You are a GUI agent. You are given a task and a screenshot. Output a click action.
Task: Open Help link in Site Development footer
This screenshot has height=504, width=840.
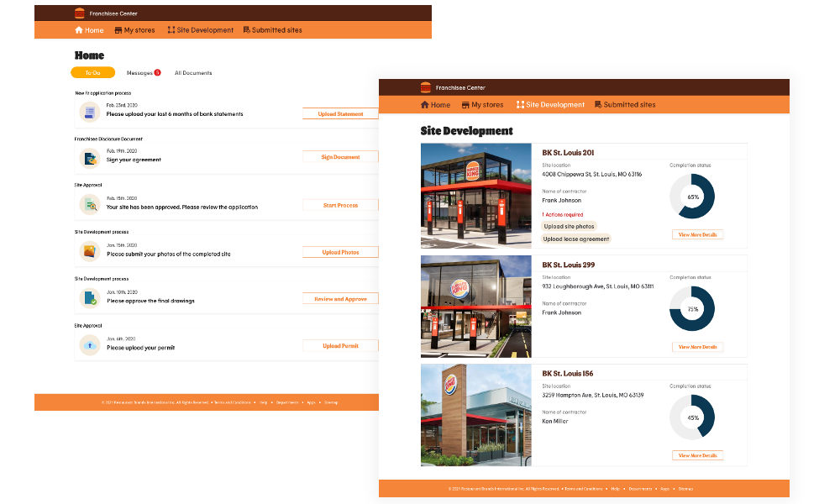click(x=616, y=489)
